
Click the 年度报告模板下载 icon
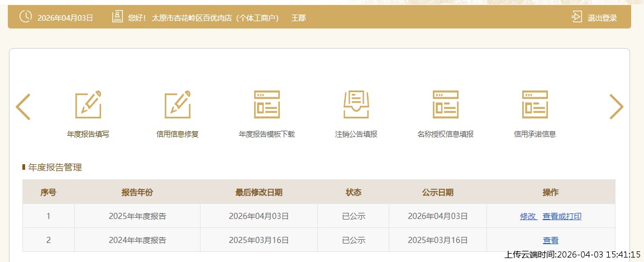(x=267, y=104)
